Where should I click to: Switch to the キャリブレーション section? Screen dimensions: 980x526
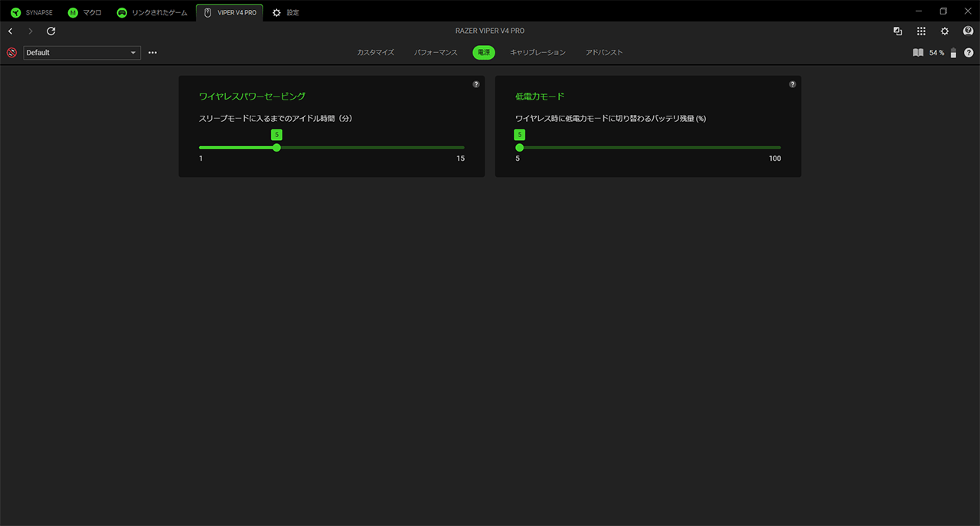538,53
